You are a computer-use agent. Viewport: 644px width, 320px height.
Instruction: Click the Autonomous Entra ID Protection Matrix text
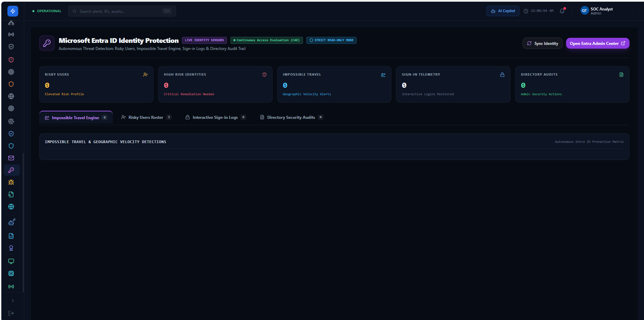tap(589, 142)
